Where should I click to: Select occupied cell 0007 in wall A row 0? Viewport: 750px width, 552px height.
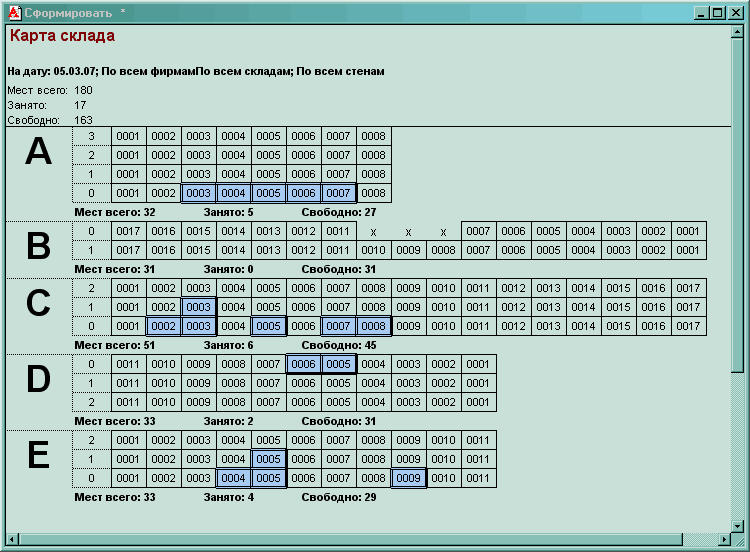339,193
